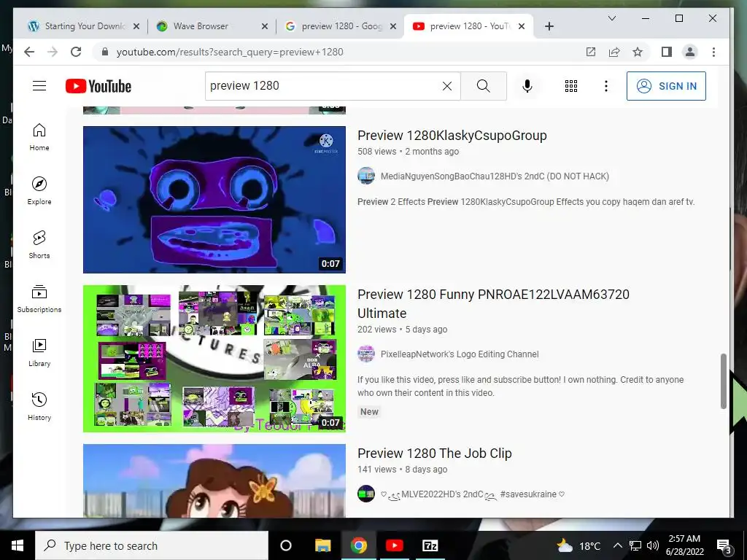Open Preview 1280 Funny PNROAE122LVAAM63720 thumbnail
Screen dimensions: 747x560
(x=214, y=359)
